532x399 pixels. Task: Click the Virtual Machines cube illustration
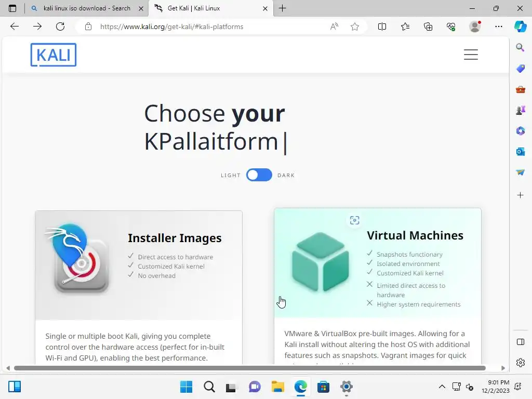[x=320, y=262]
